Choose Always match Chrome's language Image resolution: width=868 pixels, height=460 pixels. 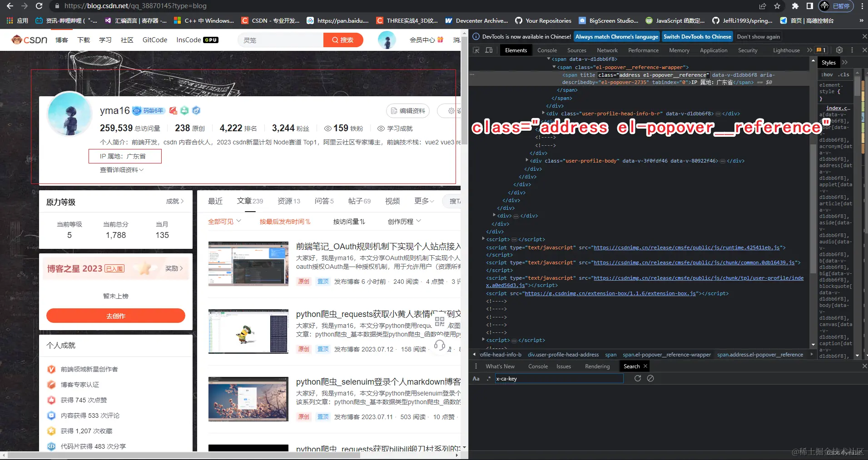click(x=616, y=36)
